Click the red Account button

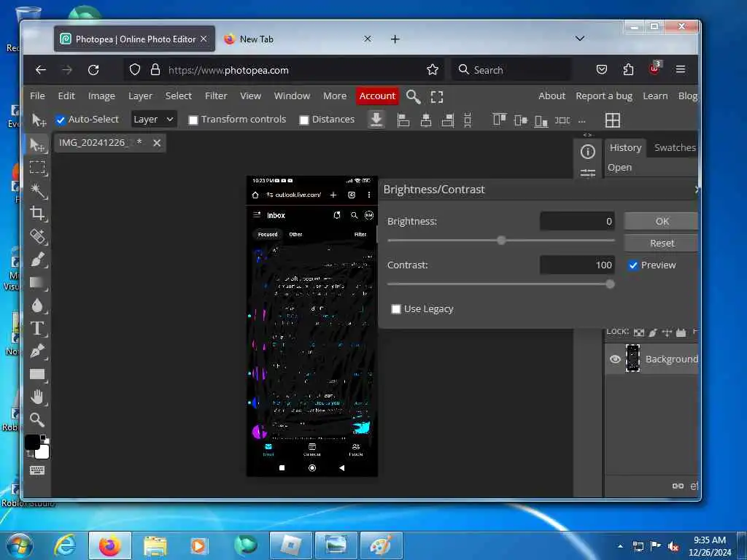pyautogui.click(x=377, y=96)
